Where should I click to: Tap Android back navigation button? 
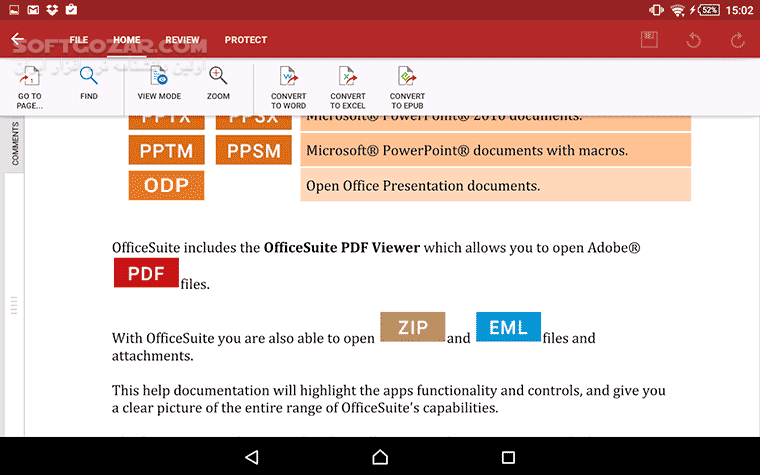252,457
